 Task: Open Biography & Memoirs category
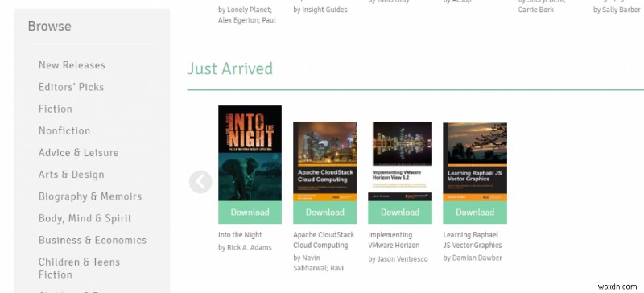tap(90, 196)
